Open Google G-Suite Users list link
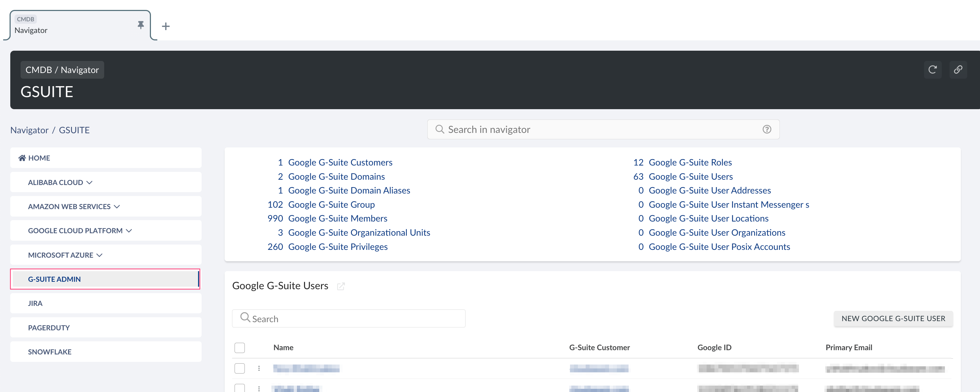The height and width of the screenshot is (392, 980). coord(691,177)
